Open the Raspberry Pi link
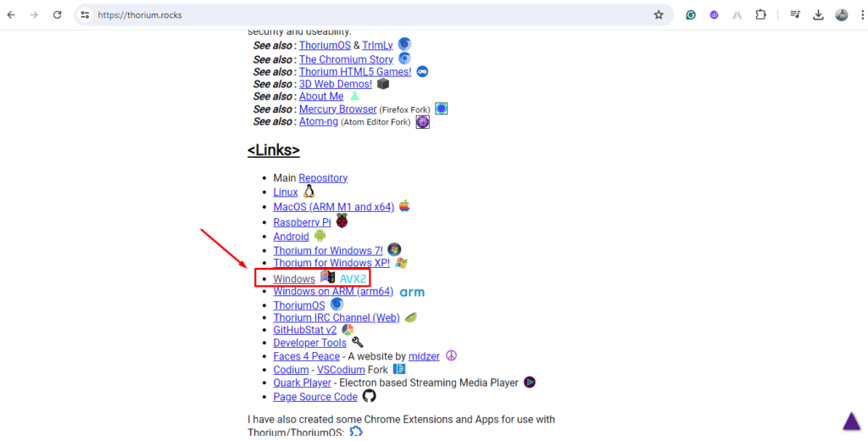This screenshot has width=868, height=441. tap(302, 222)
